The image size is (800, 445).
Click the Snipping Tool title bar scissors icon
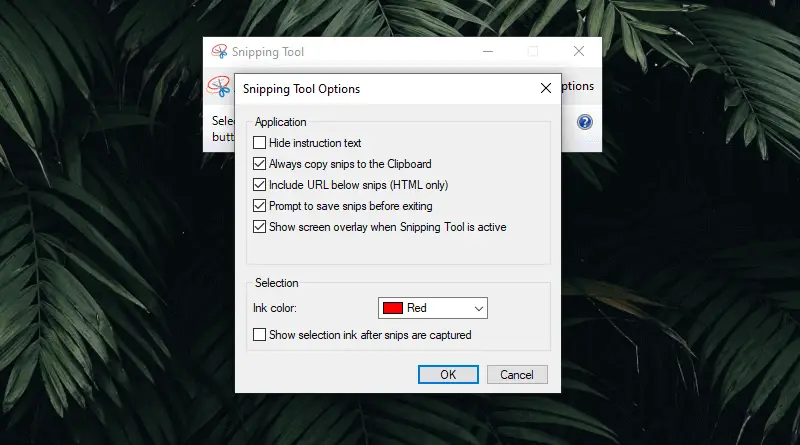(x=219, y=51)
